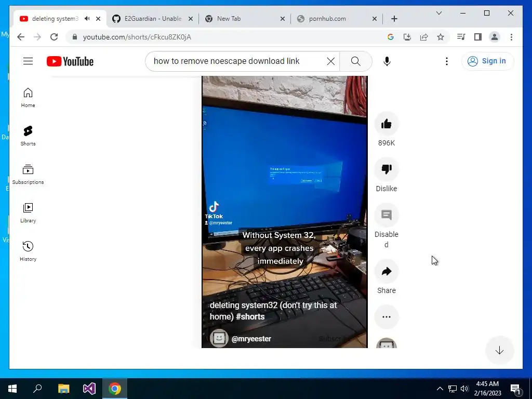Bookmark this page with the star
The height and width of the screenshot is (399, 532).
(x=441, y=37)
